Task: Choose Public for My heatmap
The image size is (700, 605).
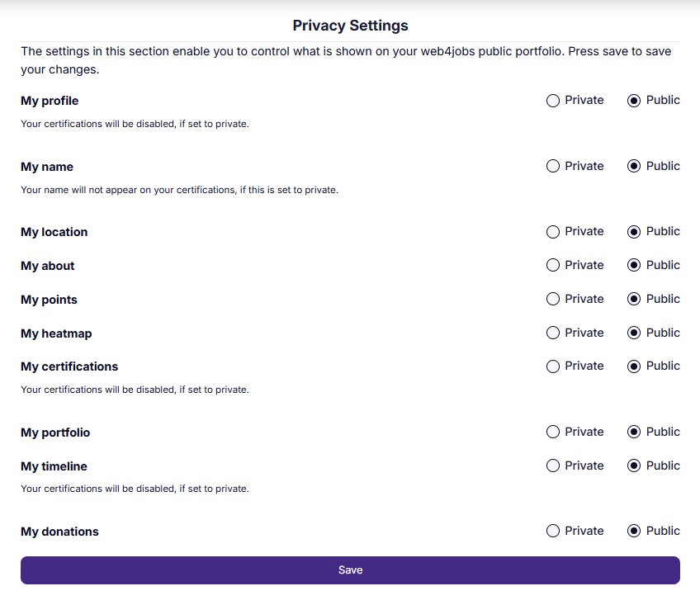Action: [634, 333]
